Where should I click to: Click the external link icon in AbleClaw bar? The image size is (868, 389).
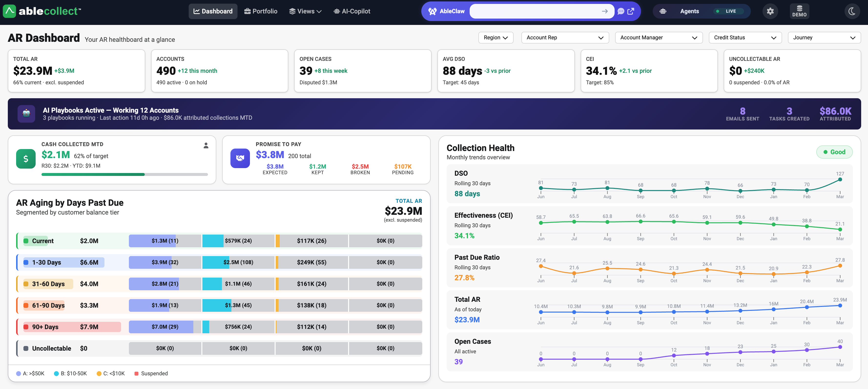pos(631,11)
